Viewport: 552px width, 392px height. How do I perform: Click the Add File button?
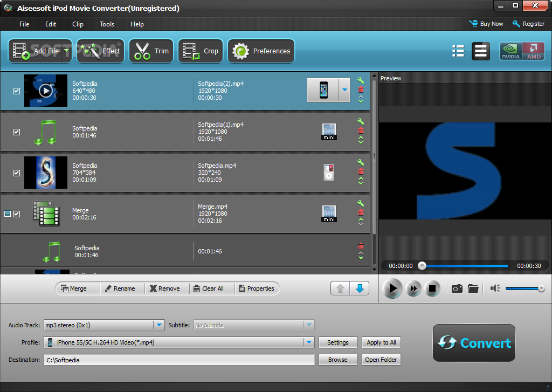[35, 51]
